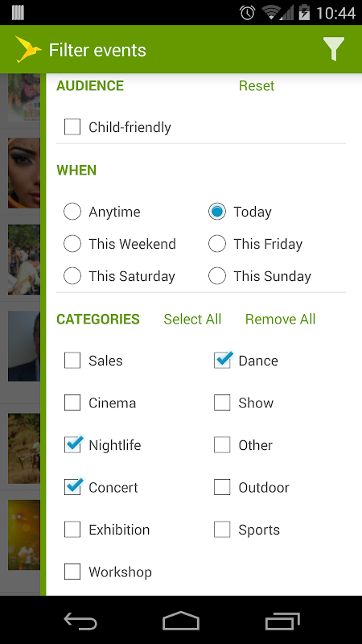This screenshot has height=644, width=362.
Task: Check the Cinema category
Action: [x=72, y=402]
